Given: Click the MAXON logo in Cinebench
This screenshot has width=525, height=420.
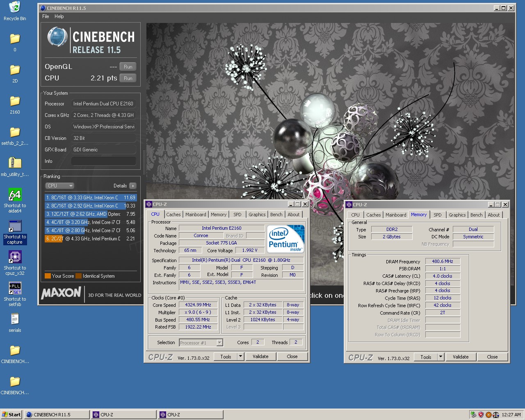Looking at the screenshot, I should [x=61, y=293].
